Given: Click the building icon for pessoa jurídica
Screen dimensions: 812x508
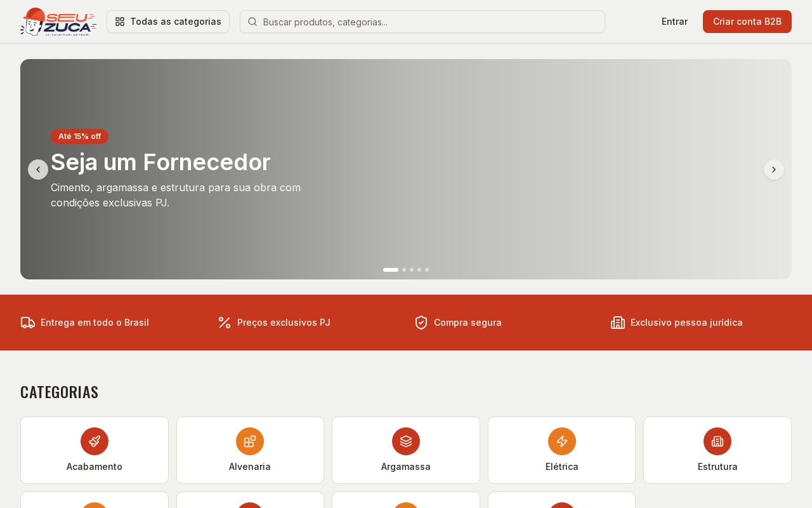Looking at the screenshot, I should point(618,323).
